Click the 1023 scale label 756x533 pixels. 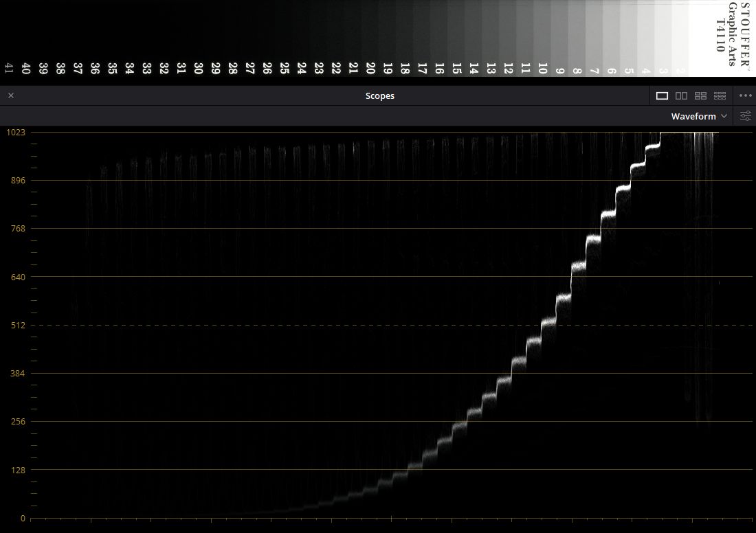(x=15, y=132)
